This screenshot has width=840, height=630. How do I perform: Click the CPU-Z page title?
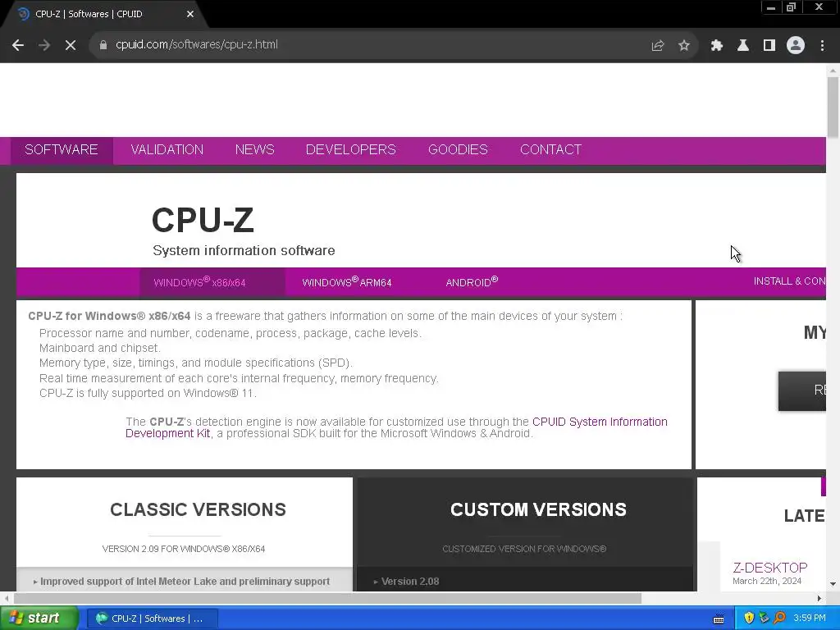(x=203, y=220)
